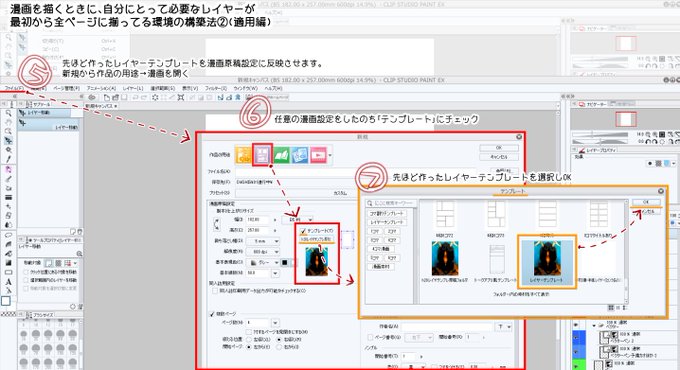Click OK in the Template dialog

(x=646, y=203)
